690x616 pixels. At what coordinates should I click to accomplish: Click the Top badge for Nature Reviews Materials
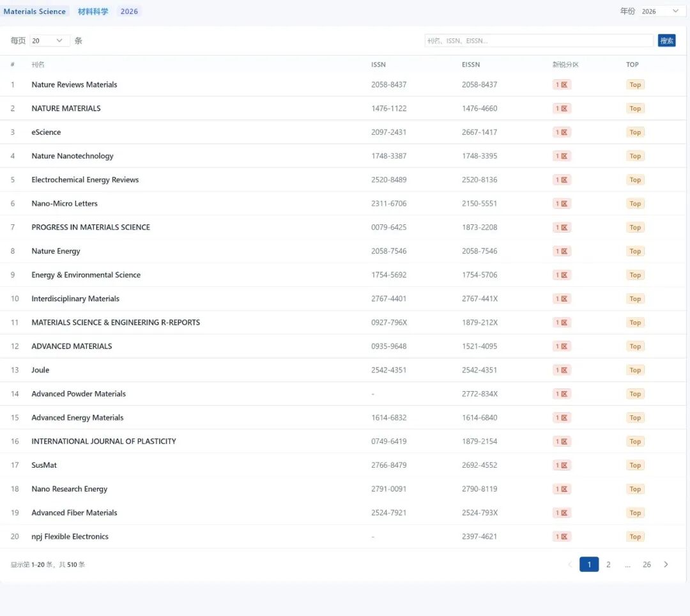coord(635,85)
